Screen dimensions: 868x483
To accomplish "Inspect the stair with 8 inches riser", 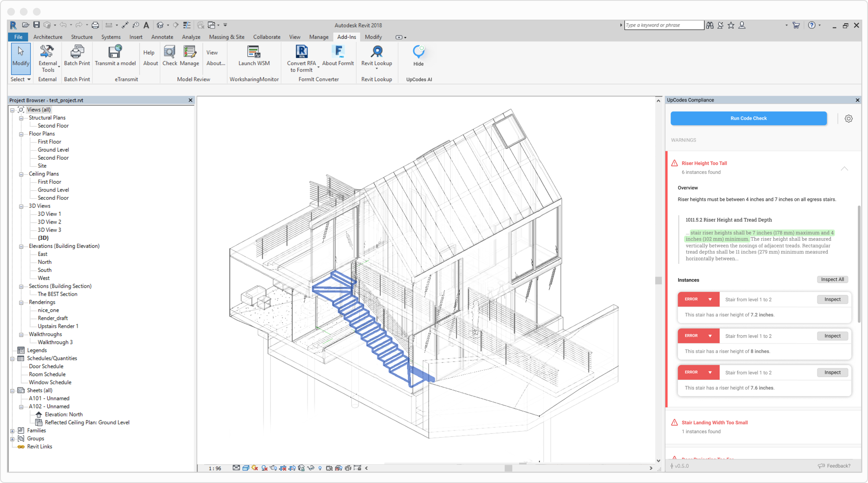I will coord(832,336).
